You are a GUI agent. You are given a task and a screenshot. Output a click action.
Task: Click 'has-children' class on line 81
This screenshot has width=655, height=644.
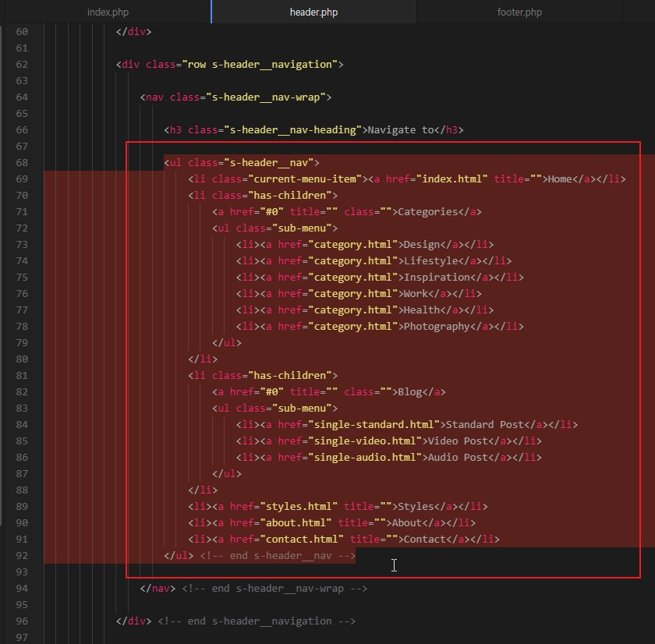tap(289, 376)
